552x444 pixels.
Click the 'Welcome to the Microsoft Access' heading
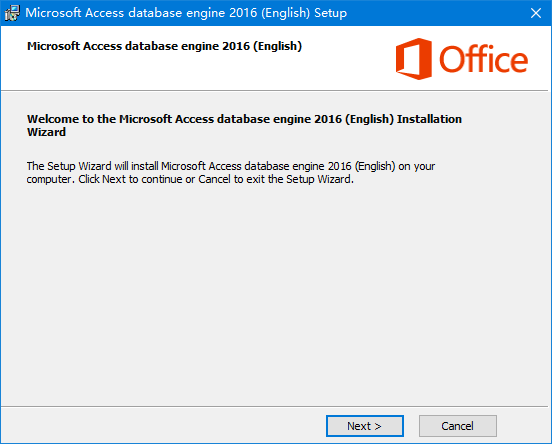244,125
